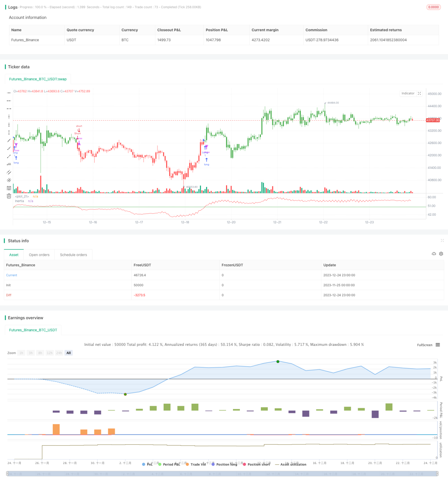Toggle the Position short series in the legend

[x=256, y=464]
